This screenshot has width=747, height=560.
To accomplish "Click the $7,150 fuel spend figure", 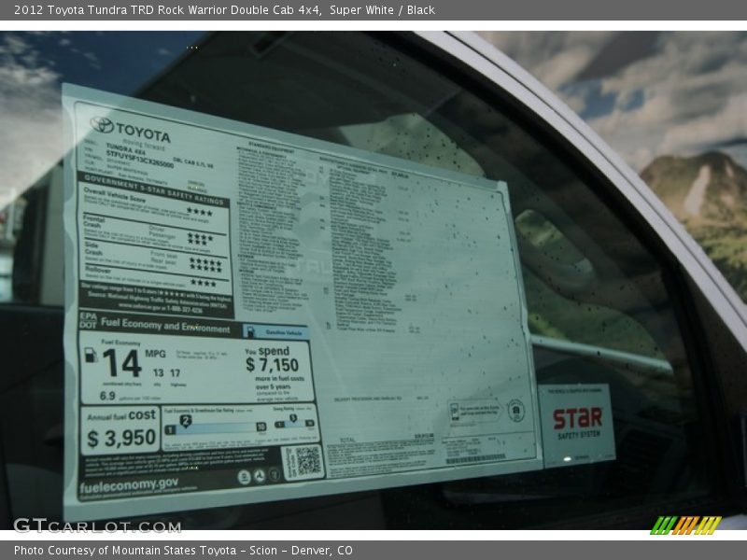I will tap(272, 365).
